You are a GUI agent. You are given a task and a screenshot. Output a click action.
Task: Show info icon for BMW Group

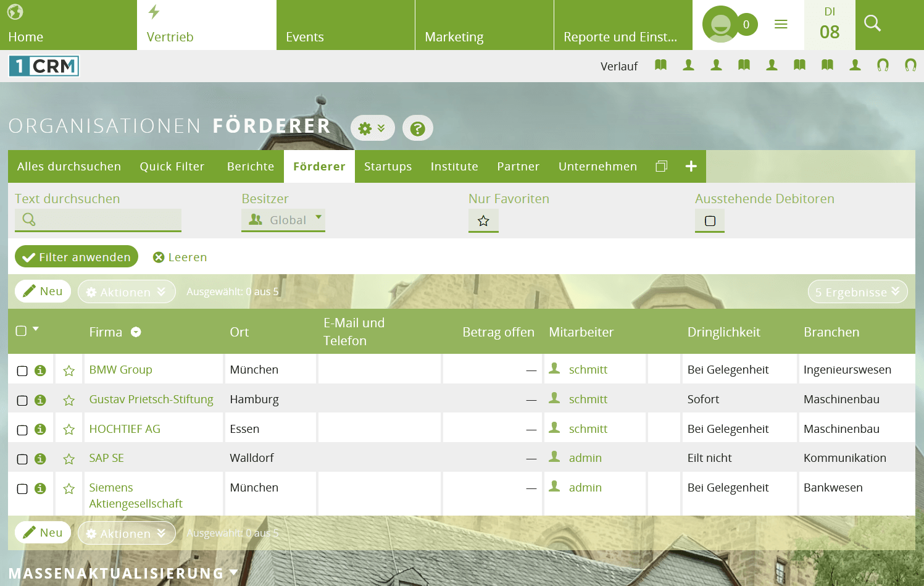(x=40, y=370)
